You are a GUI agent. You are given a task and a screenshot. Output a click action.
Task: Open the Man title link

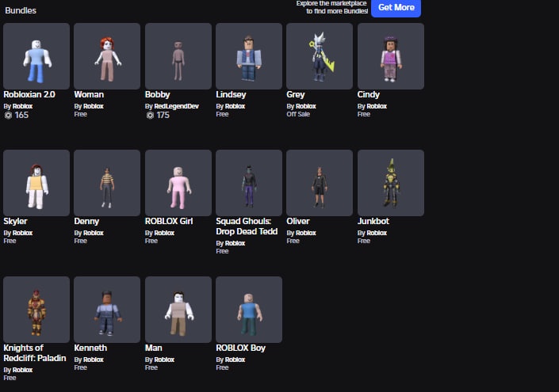tap(153, 348)
